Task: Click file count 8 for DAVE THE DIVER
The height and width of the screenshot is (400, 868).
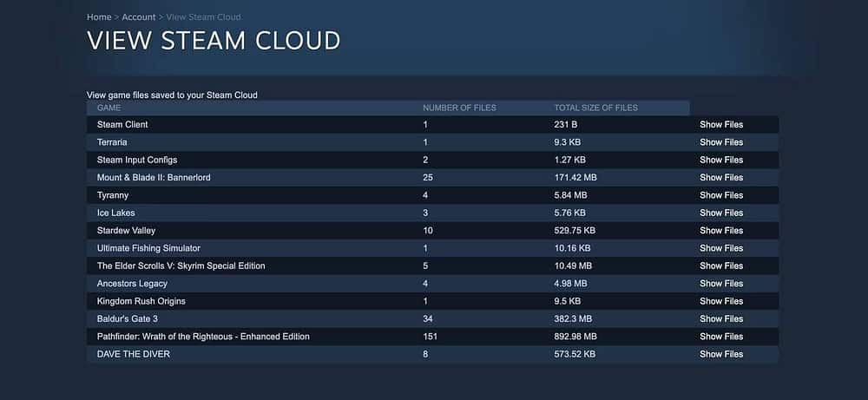Action: tap(425, 354)
